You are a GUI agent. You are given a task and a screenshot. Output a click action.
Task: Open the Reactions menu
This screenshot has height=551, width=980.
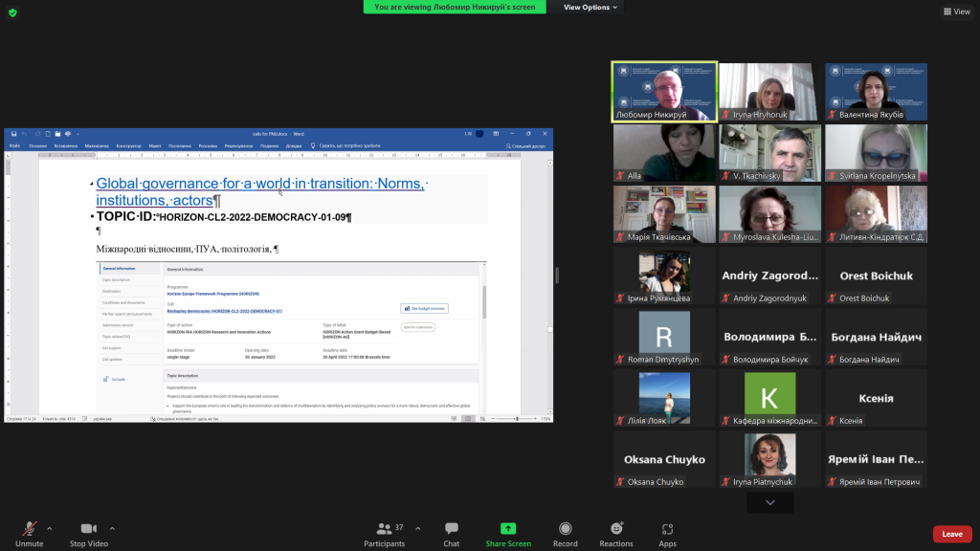pyautogui.click(x=616, y=534)
